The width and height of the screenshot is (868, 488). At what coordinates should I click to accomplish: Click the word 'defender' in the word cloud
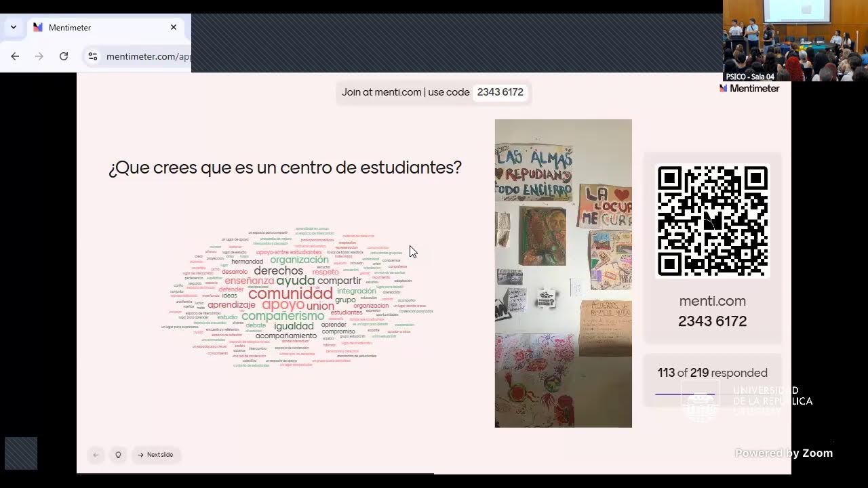click(x=231, y=289)
